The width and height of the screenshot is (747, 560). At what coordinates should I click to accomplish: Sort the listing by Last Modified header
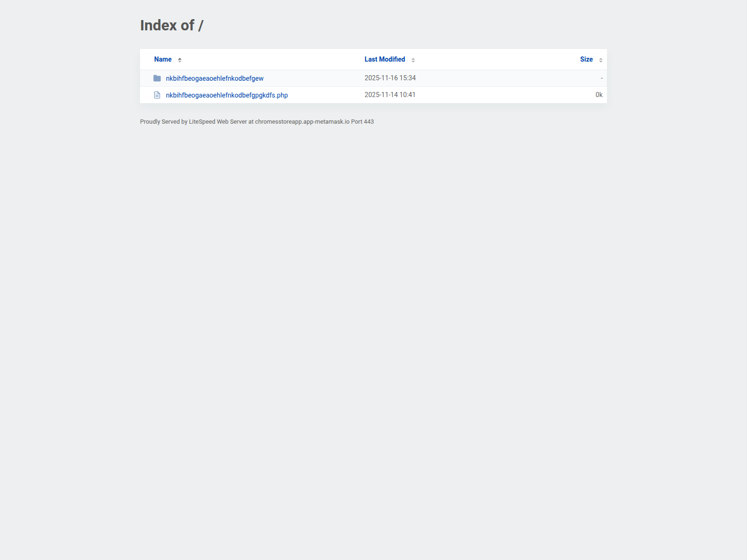point(385,59)
